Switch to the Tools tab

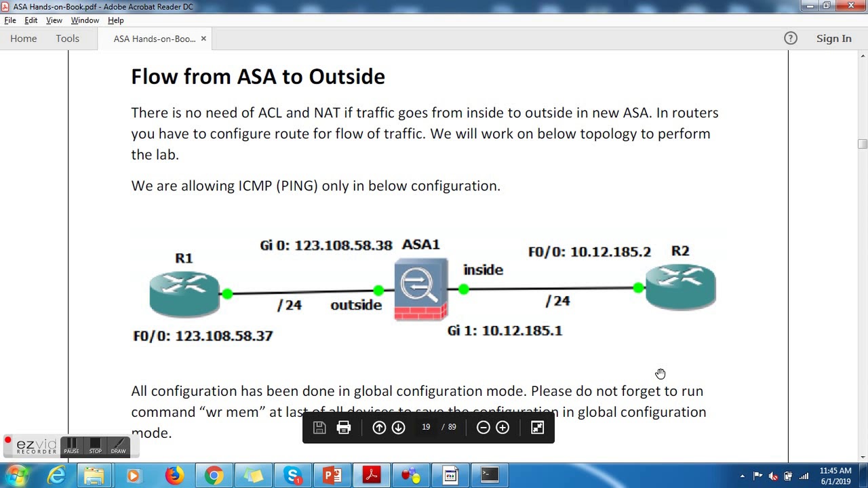pyautogui.click(x=68, y=39)
